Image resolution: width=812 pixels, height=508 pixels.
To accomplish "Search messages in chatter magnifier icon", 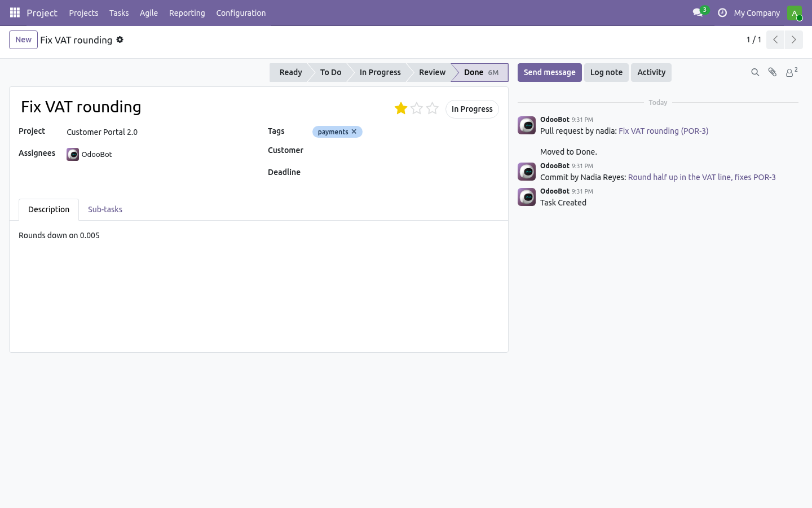I will (x=755, y=72).
